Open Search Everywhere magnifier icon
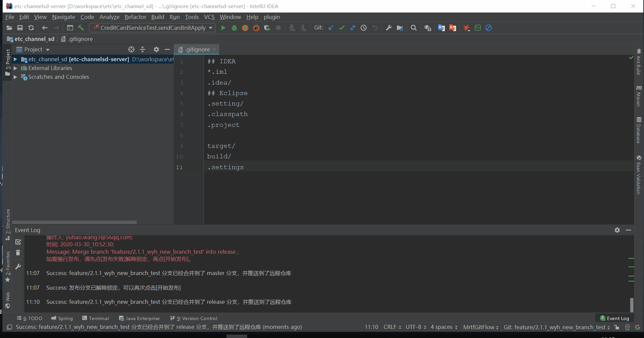The image size is (644, 338). [414, 28]
